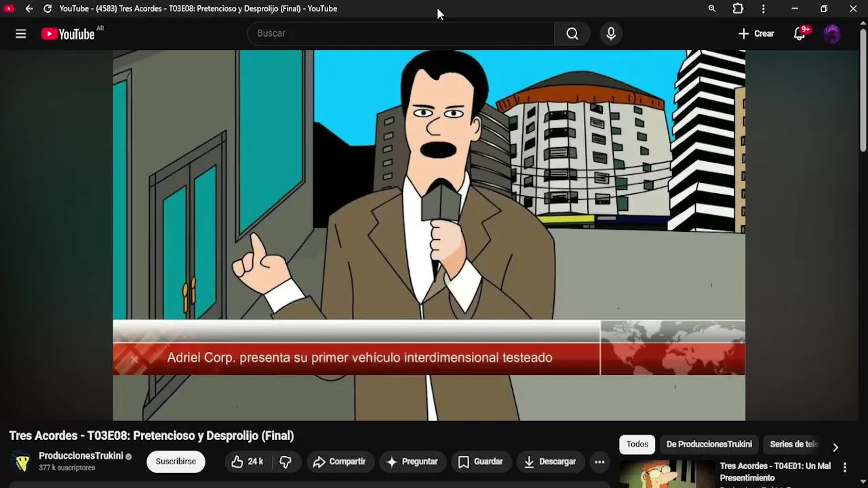Go back with the browser arrow
The image size is (868, 488).
click(x=29, y=9)
